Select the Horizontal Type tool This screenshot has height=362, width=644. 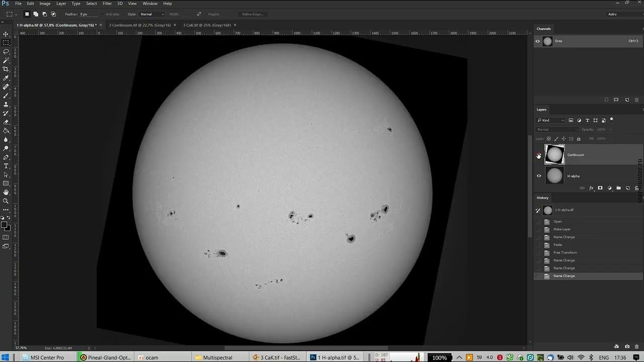coord(6,166)
